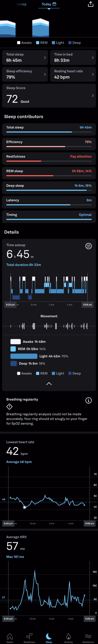The width and height of the screenshot is (98, 644).
Task: Open Latency contributor row
Action: click(49, 202)
